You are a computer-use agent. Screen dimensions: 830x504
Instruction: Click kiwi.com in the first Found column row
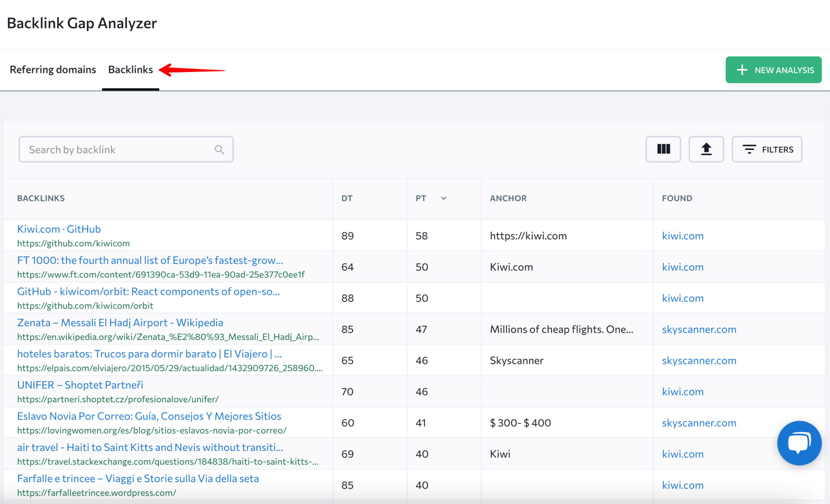682,235
